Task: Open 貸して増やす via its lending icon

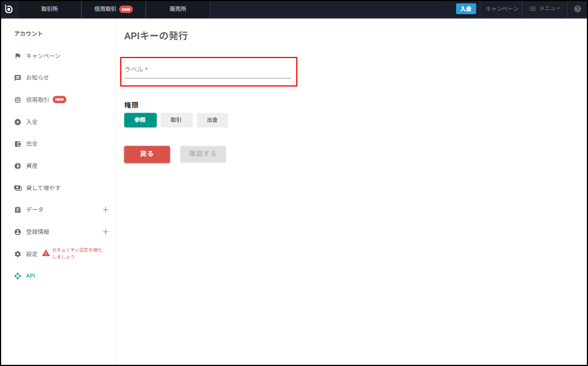Action: (17, 187)
